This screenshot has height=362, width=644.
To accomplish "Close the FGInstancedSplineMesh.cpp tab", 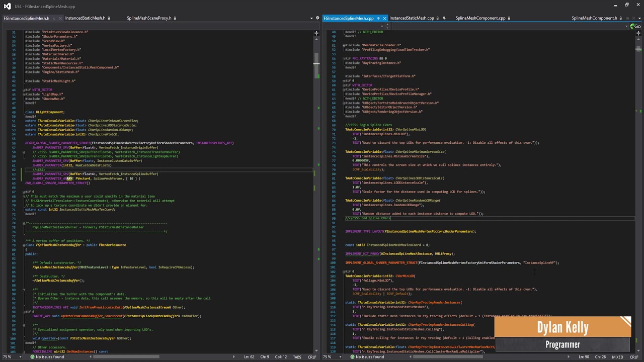I will 384,18.
